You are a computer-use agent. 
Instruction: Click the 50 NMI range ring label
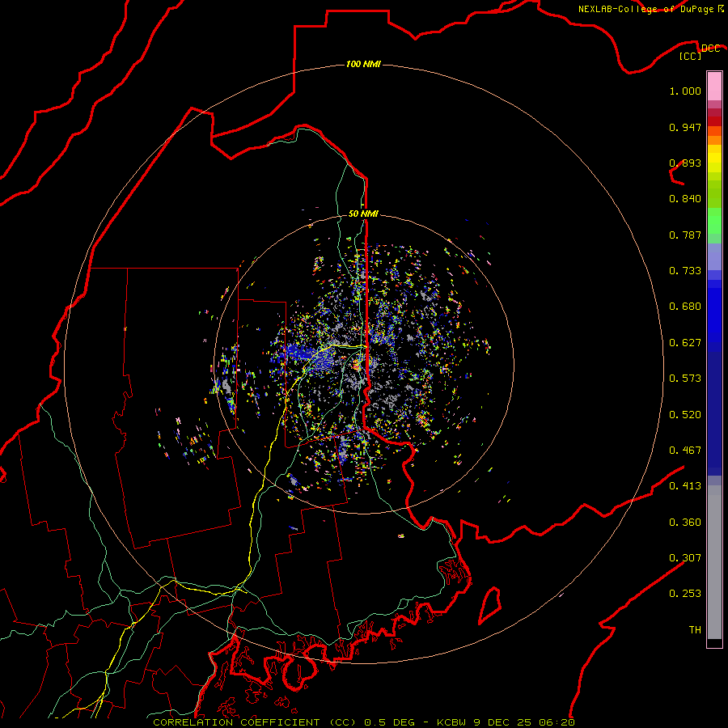(363, 214)
